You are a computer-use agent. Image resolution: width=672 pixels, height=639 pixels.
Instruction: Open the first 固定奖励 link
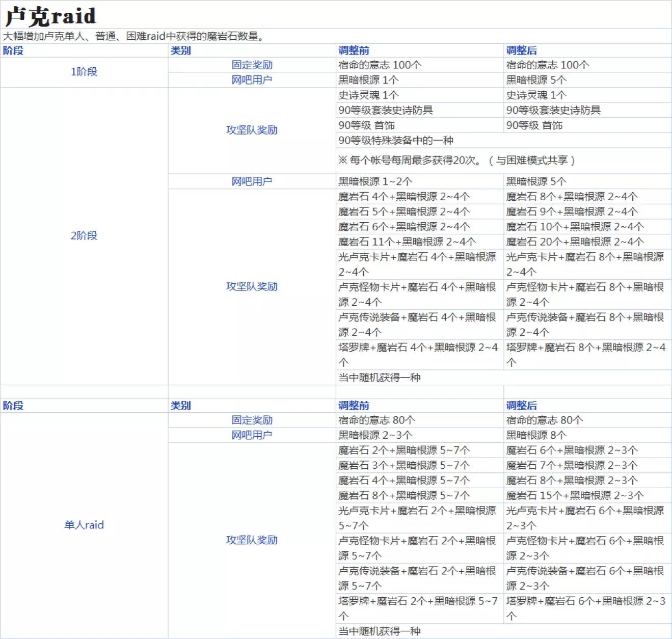point(253,64)
